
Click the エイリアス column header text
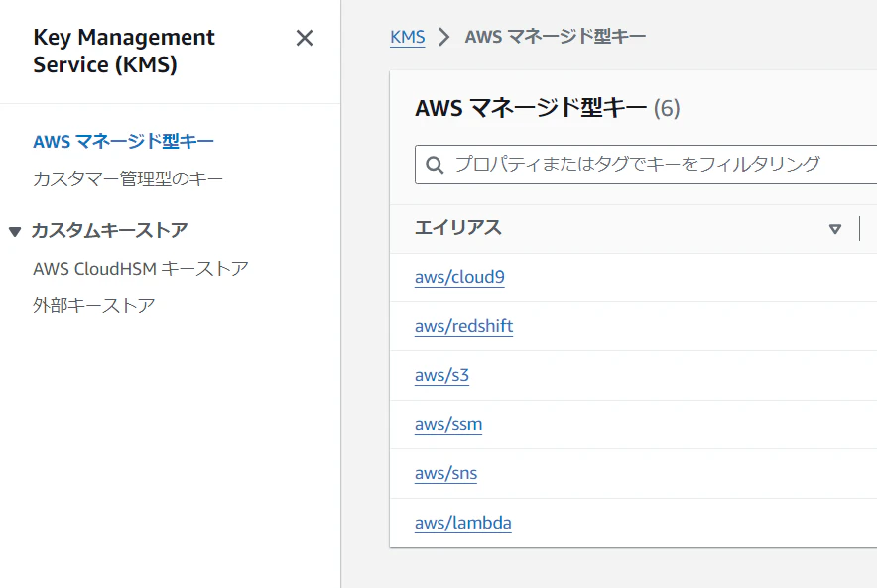tap(458, 228)
